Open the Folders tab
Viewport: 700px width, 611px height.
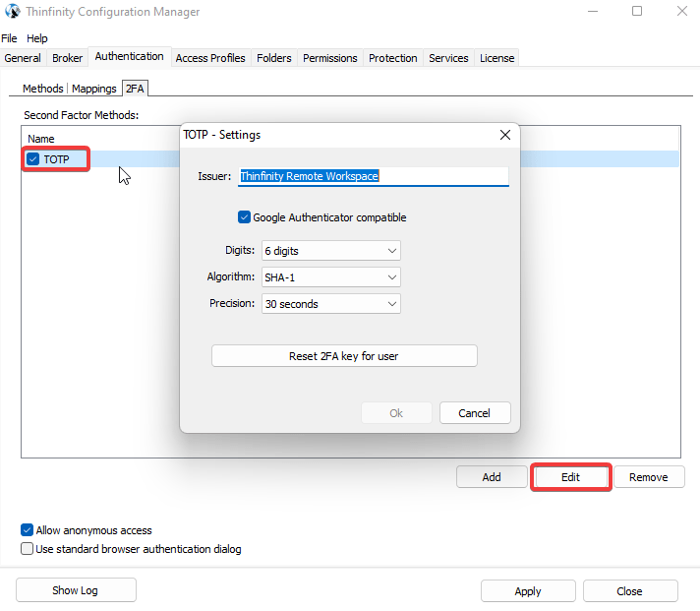274,58
